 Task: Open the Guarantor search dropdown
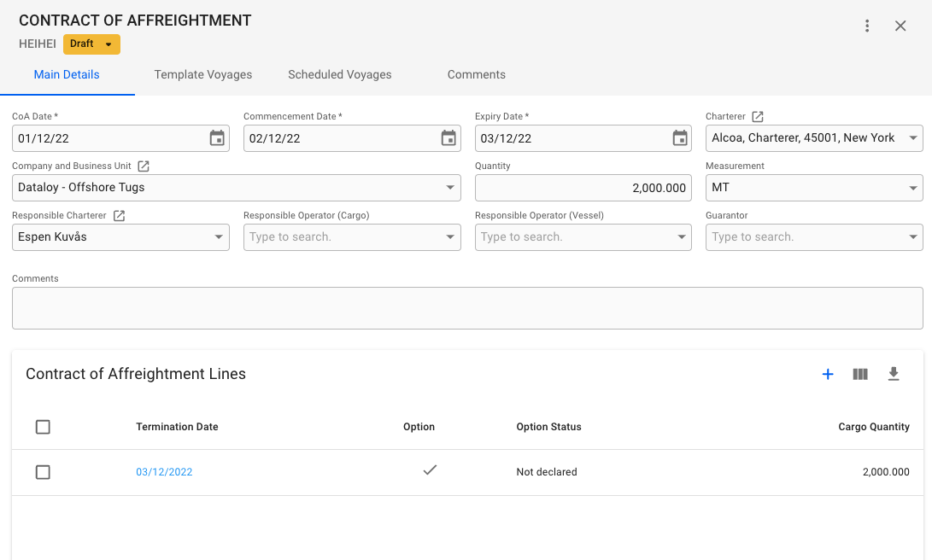[913, 237]
